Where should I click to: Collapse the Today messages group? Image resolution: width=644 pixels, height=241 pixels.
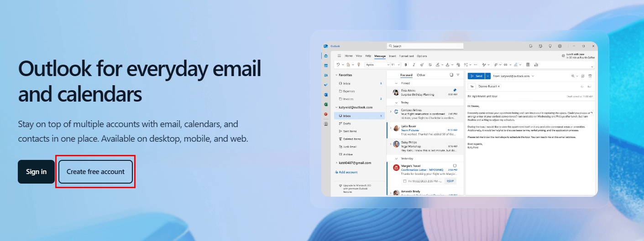(x=396, y=103)
